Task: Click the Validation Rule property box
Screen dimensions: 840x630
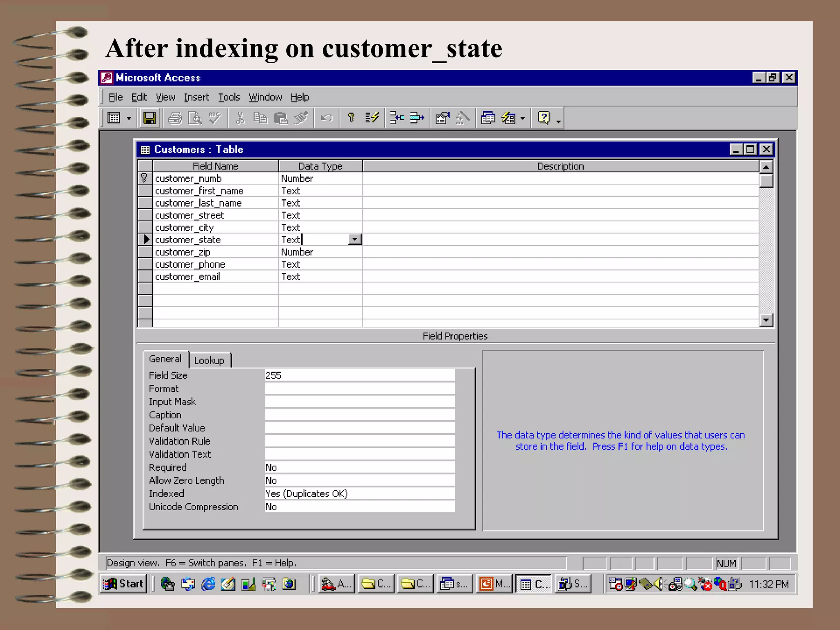Action: (360, 441)
